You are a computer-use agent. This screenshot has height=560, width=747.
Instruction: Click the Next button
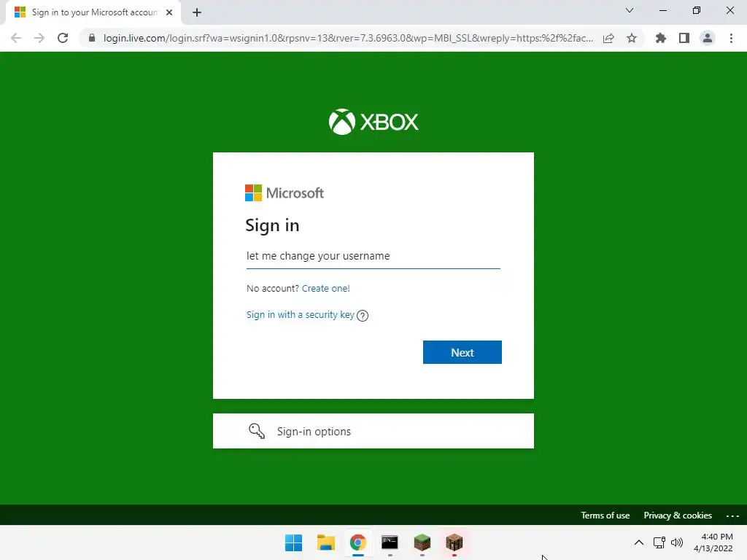coord(462,352)
